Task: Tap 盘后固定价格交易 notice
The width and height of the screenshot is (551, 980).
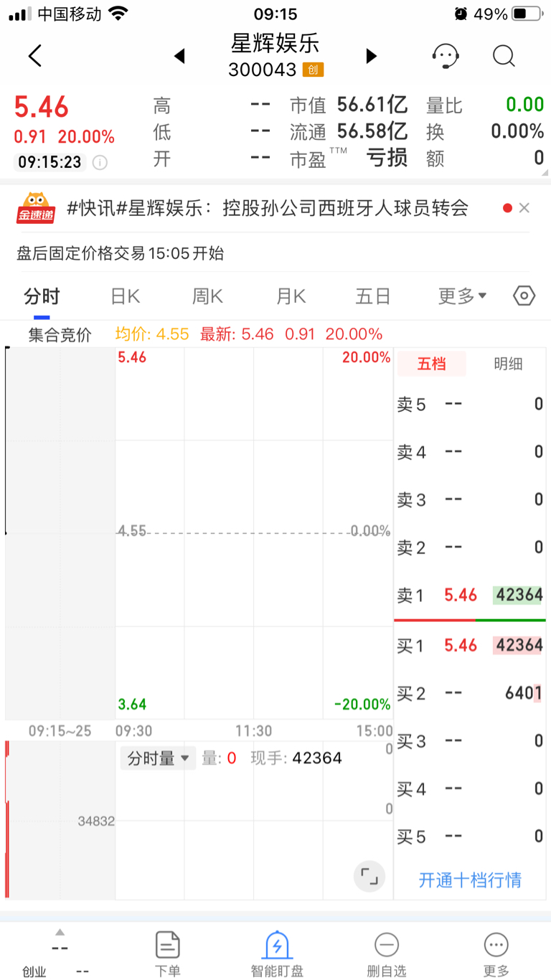Action: click(120, 253)
